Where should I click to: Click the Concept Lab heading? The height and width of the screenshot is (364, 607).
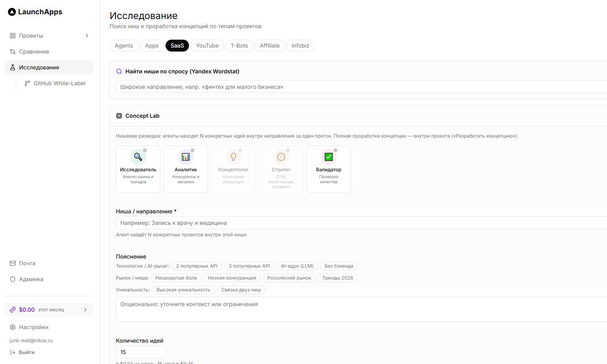[143, 116]
